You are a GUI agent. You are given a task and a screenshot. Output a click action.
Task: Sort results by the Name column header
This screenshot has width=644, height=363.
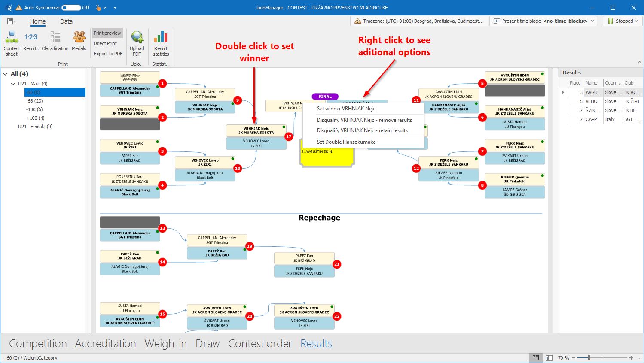click(x=593, y=83)
